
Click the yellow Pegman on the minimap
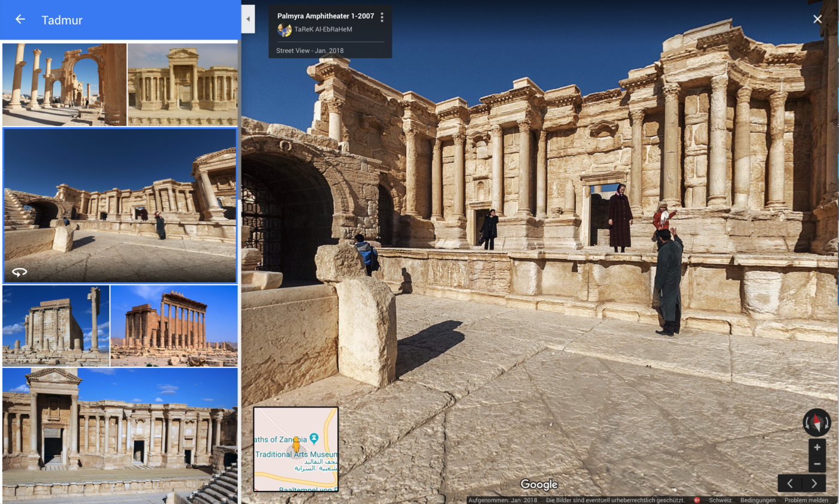pos(295,444)
